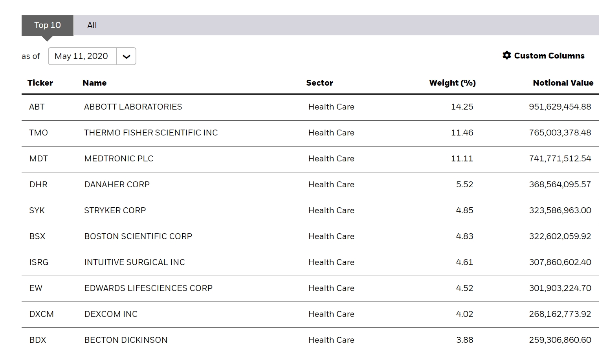Screen dimensions: 609x364
Task: Click the SYK ticker cell
Action: [x=37, y=210]
